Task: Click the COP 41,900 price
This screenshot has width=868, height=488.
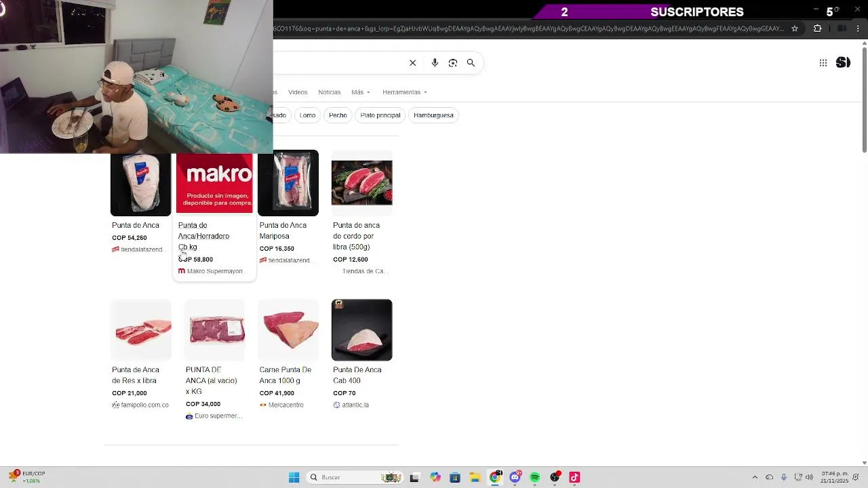Action: point(277,393)
